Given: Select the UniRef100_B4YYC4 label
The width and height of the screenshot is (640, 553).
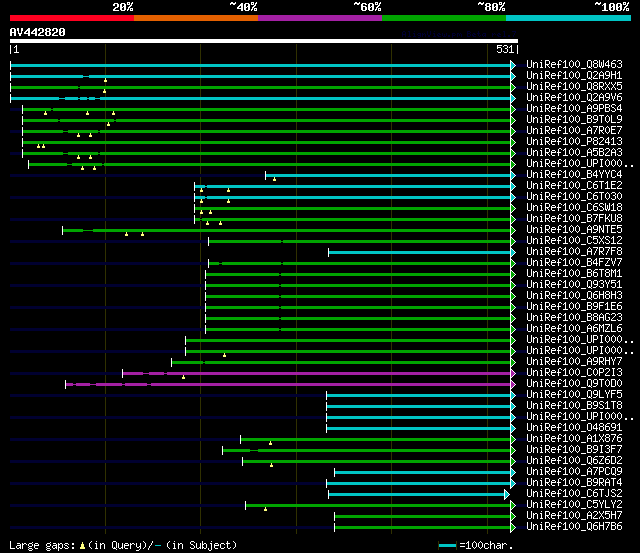Looking at the screenshot, I should [574, 175].
